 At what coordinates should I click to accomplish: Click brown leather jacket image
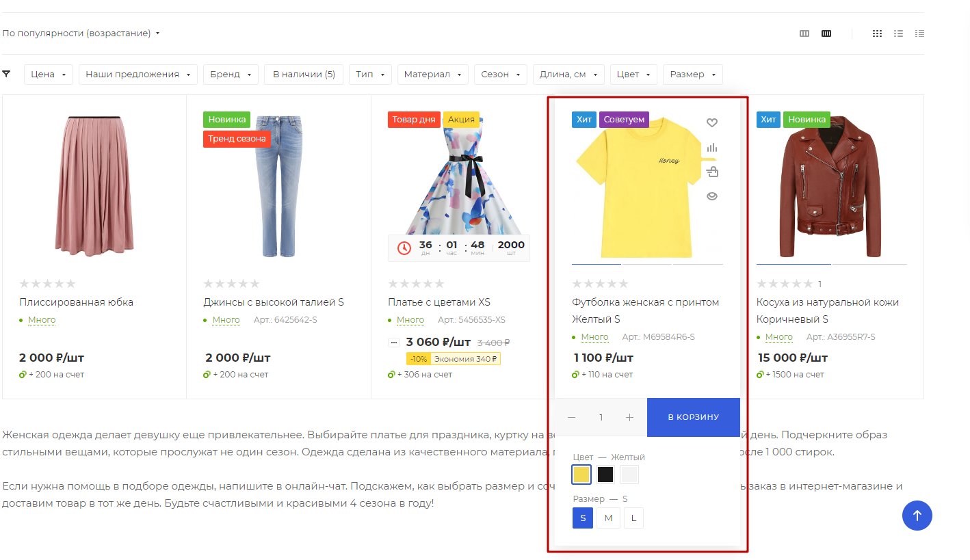pyautogui.click(x=832, y=186)
